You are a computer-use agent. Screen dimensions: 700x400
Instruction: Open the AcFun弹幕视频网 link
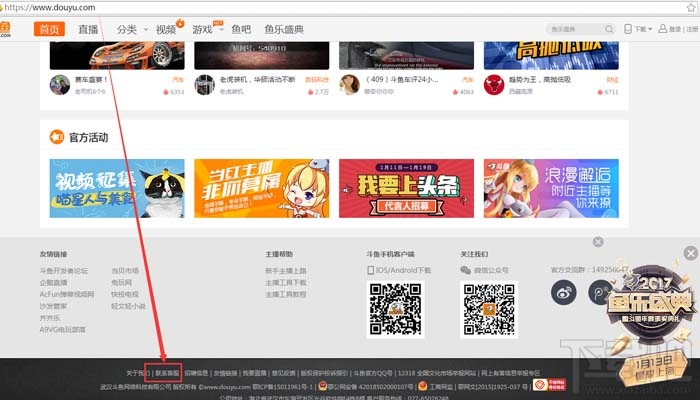67,294
